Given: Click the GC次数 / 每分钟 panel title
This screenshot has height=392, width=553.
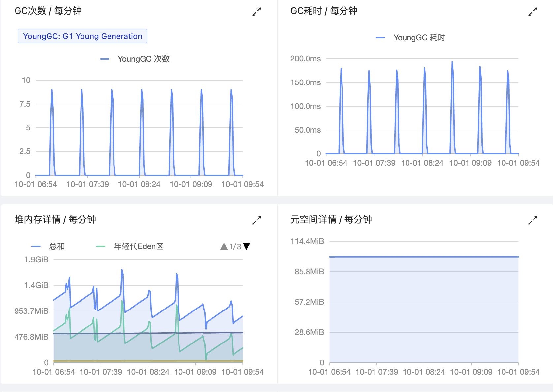Looking at the screenshot, I should [x=48, y=11].
